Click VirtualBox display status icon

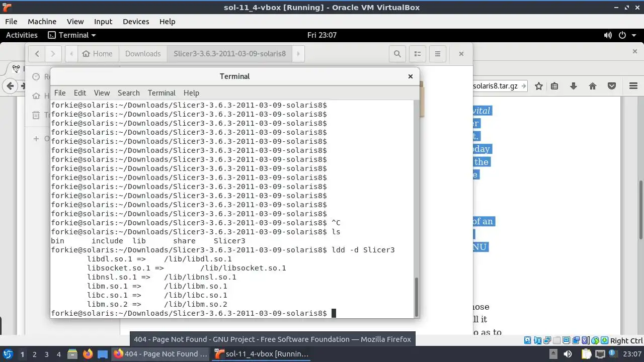566,340
